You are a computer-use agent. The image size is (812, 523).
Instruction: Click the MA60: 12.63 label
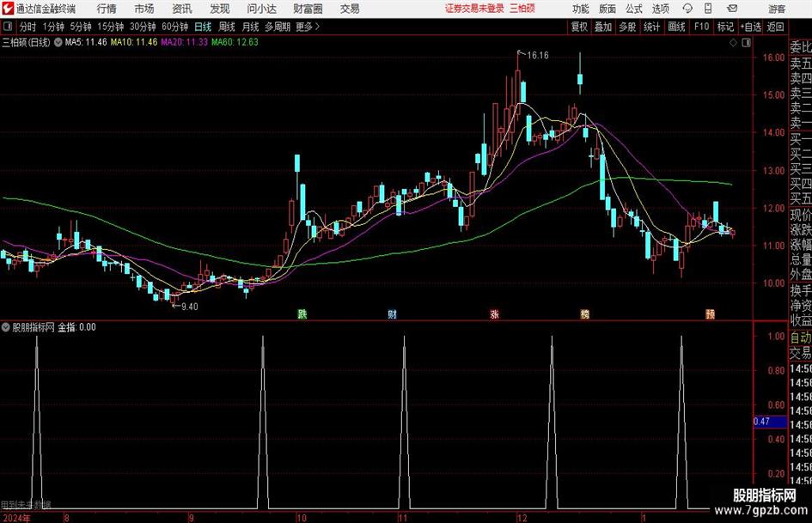point(235,42)
